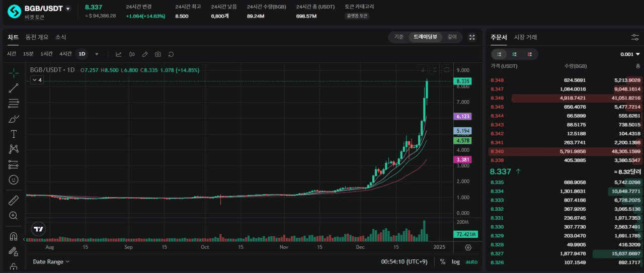This screenshot has width=644, height=273.
Task: Toggle percent scale on chart
Action: point(443,261)
